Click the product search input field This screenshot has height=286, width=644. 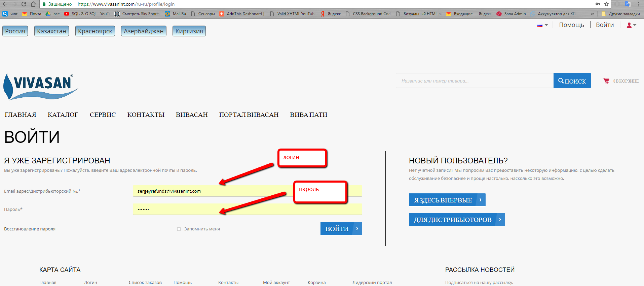pyautogui.click(x=475, y=81)
